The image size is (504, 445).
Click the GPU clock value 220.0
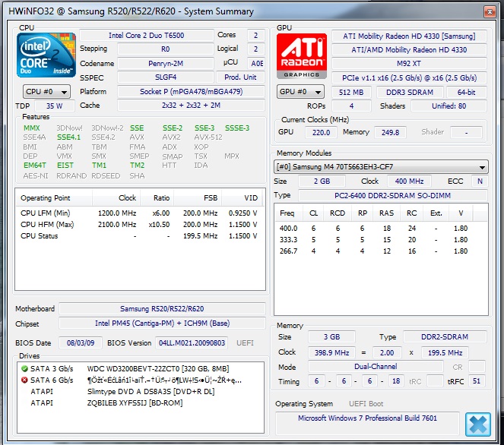[321, 132]
